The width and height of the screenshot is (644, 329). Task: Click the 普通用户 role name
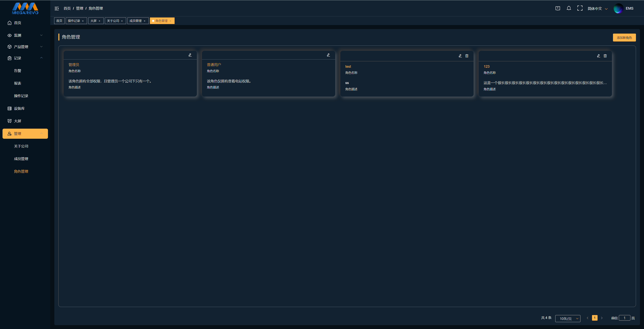[x=214, y=65]
